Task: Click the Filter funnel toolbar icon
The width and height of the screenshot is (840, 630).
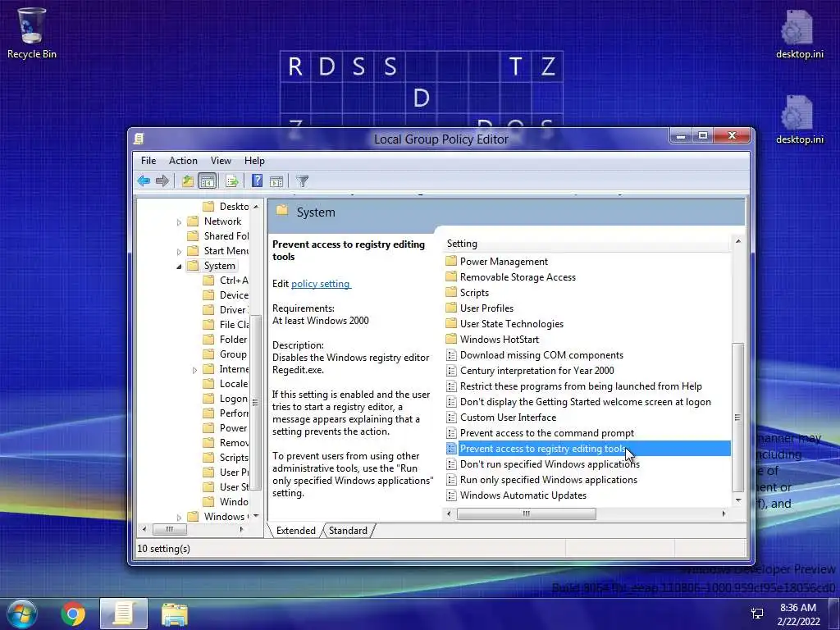Action: [x=302, y=181]
